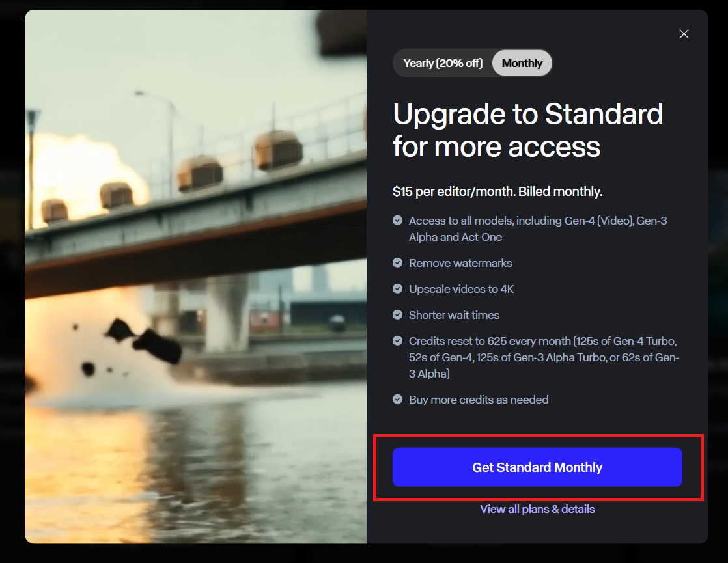Select the Buy more credits as needed text
The image size is (728, 563).
478,400
